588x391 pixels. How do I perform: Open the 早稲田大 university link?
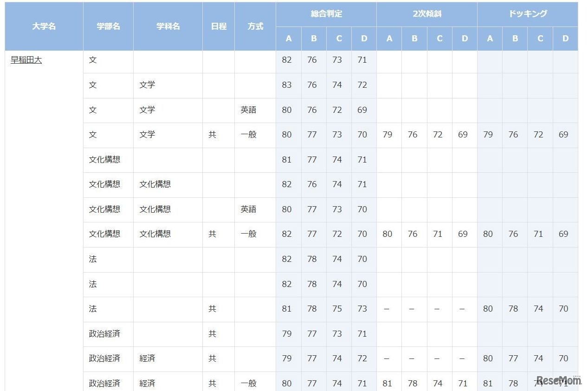[x=26, y=59]
